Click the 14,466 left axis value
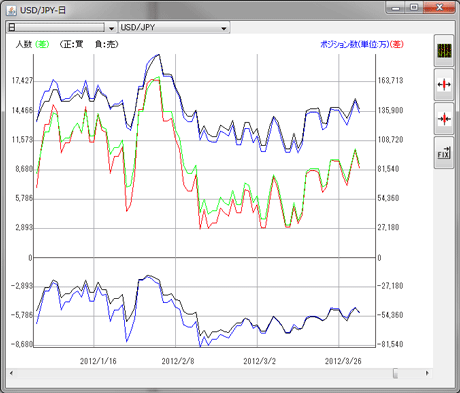 [x=22, y=110]
